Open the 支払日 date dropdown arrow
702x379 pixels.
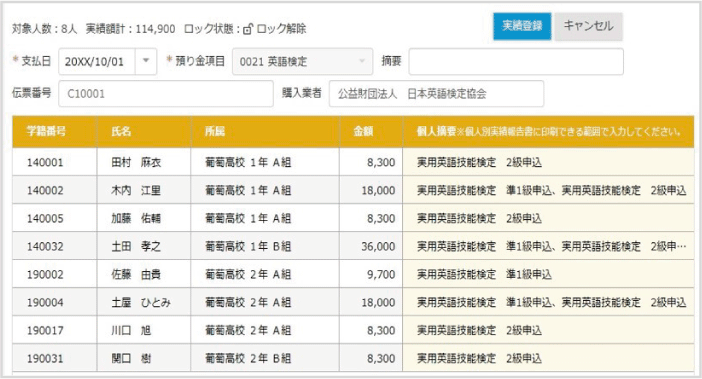pyautogui.click(x=146, y=61)
